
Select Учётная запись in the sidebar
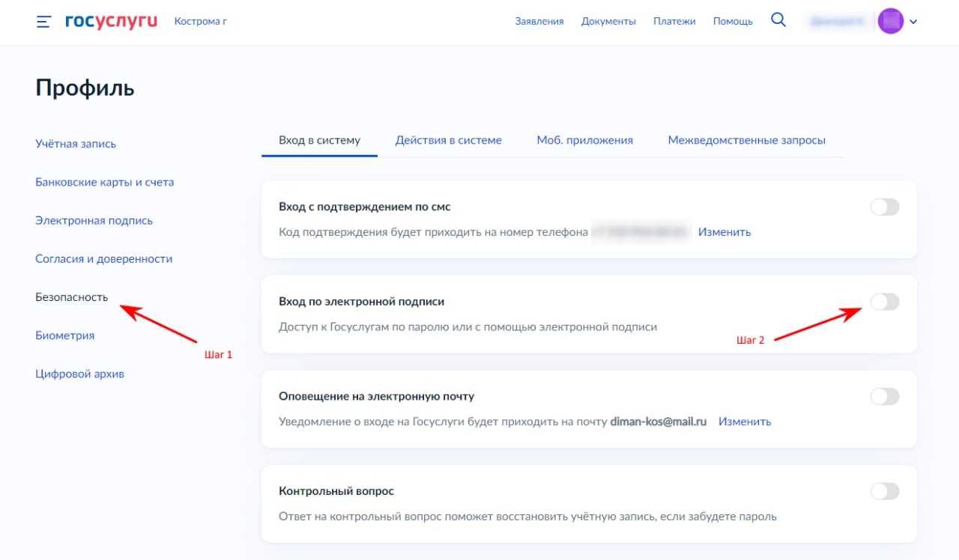point(76,144)
